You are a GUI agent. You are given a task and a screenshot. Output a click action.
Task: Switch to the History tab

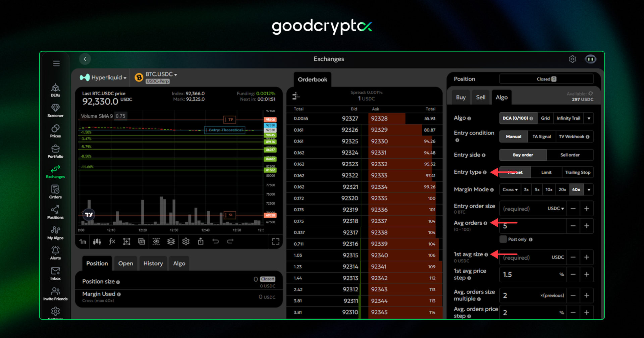pyautogui.click(x=153, y=264)
